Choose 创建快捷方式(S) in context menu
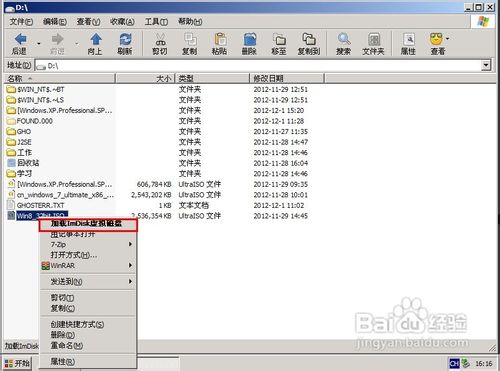Viewport: 500px width, 371px height. pos(88,324)
